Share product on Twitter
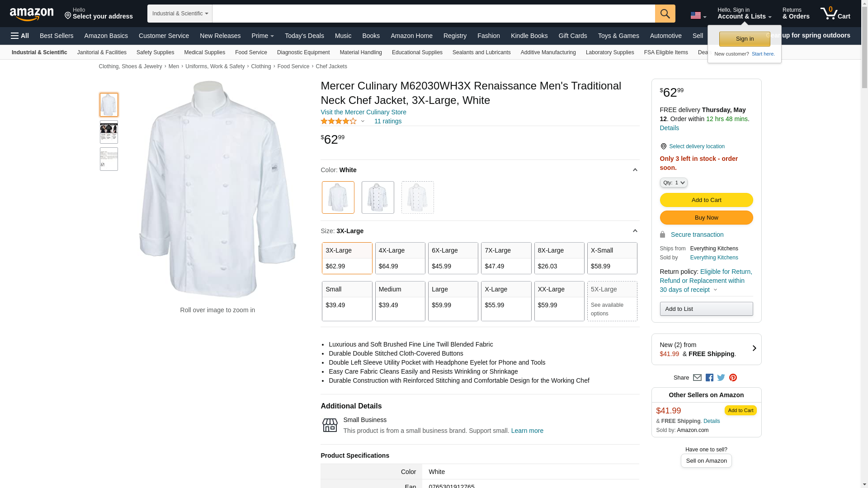The width and height of the screenshot is (868, 488). [x=721, y=378]
